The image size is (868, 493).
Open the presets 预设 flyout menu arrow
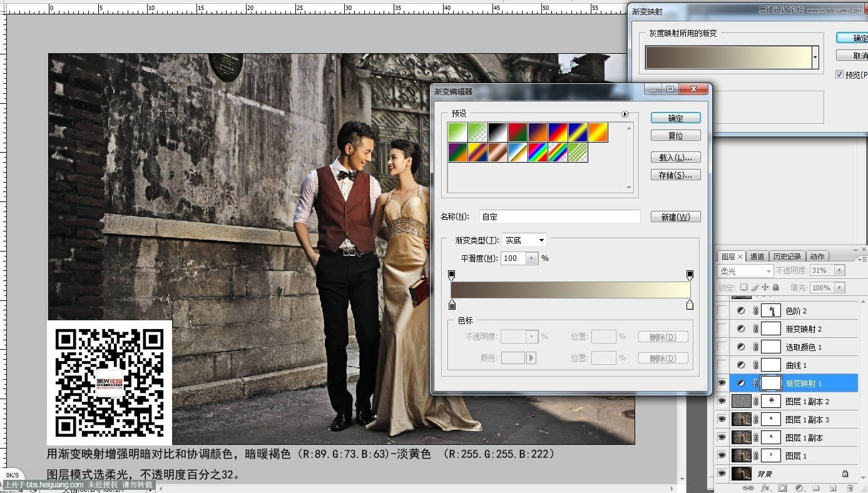(x=624, y=114)
